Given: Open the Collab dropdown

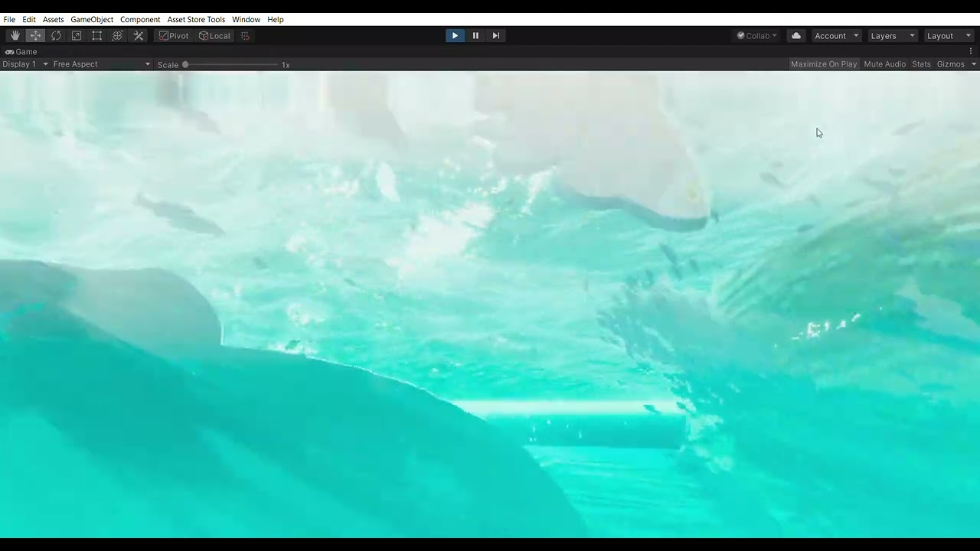Looking at the screenshot, I should [756, 36].
